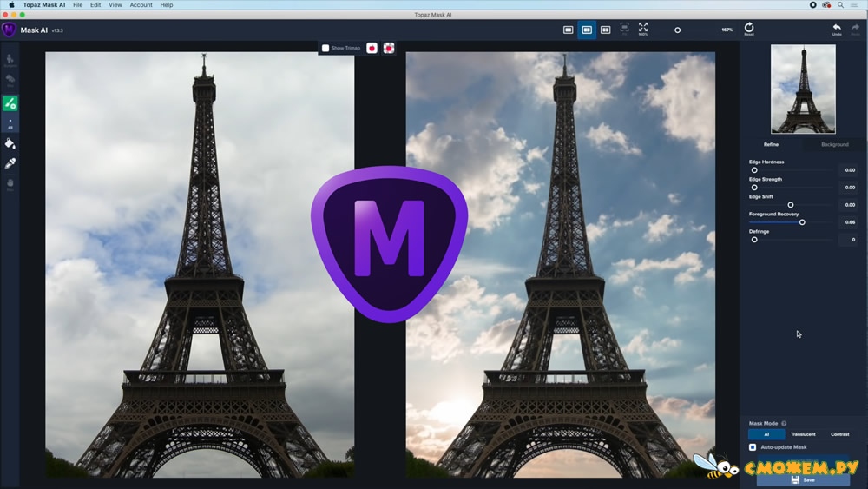This screenshot has height=489, width=868.
Task: Open Mask Mode help icon
Action: click(x=784, y=423)
